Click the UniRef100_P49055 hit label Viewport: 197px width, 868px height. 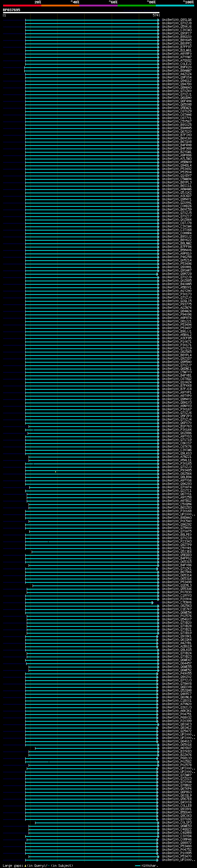[177, 674]
